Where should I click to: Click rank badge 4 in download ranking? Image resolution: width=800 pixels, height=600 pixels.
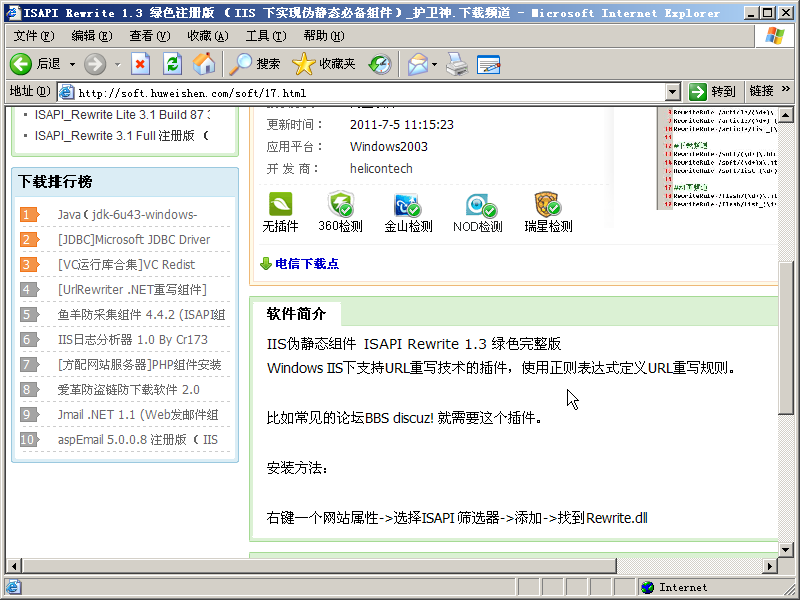pos(29,290)
